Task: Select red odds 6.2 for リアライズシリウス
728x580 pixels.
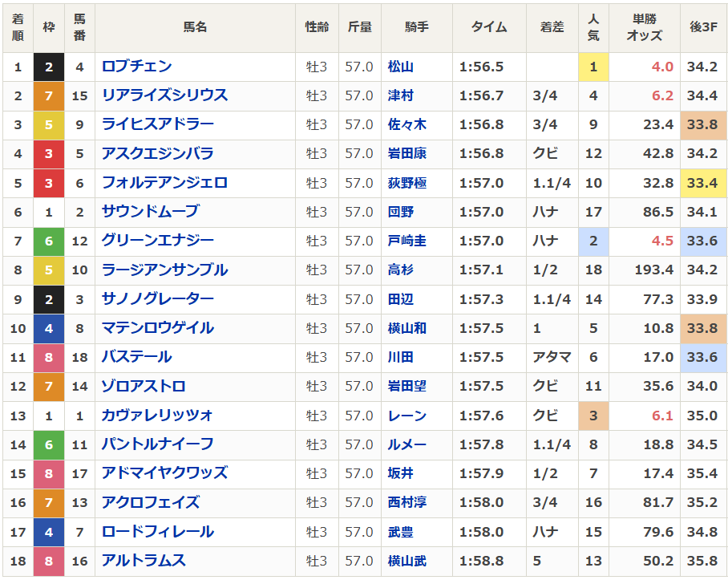Action: point(662,95)
